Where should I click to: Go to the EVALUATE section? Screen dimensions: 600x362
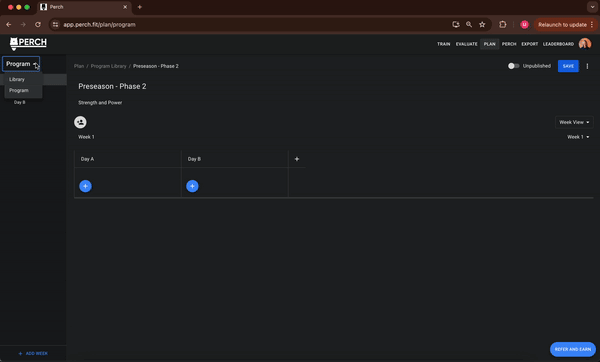(466, 44)
